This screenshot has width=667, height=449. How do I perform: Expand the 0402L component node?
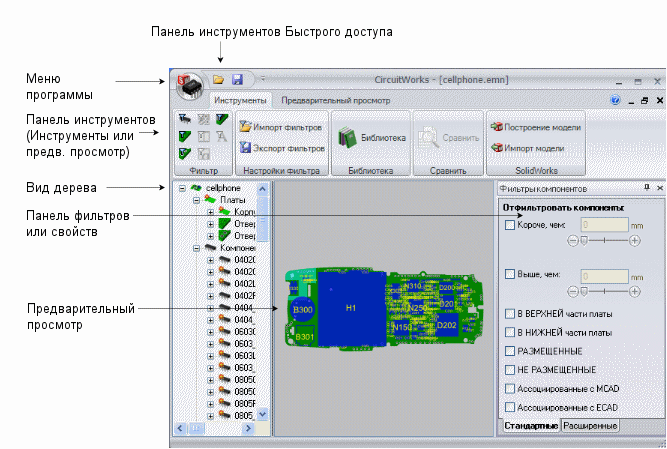click(x=211, y=284)
